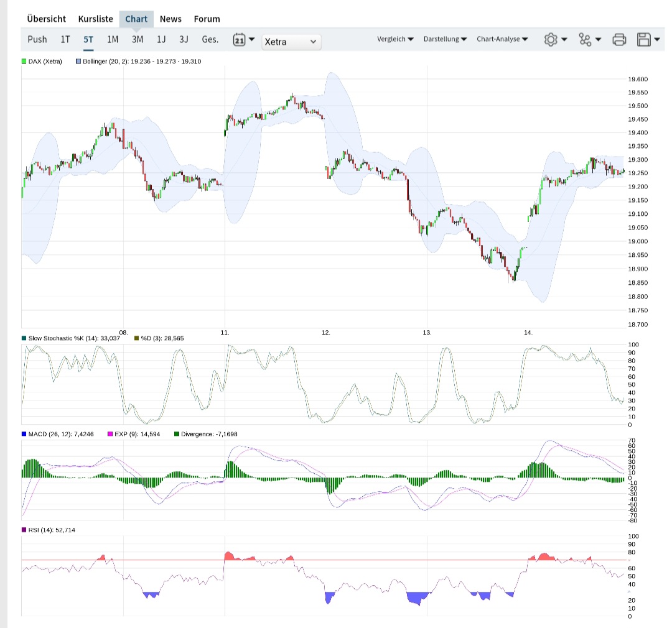Click the Slow Stochastic %K legend swatch

coord(24,338)
